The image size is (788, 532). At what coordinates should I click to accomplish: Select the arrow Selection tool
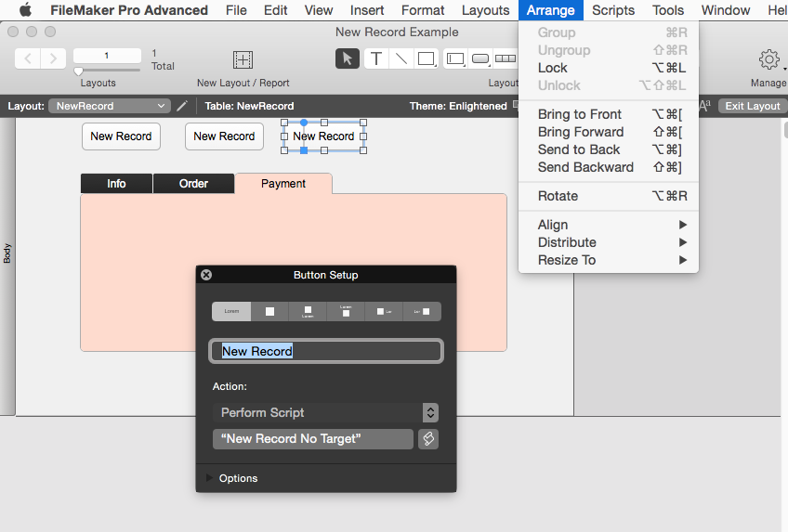point(348,58)
